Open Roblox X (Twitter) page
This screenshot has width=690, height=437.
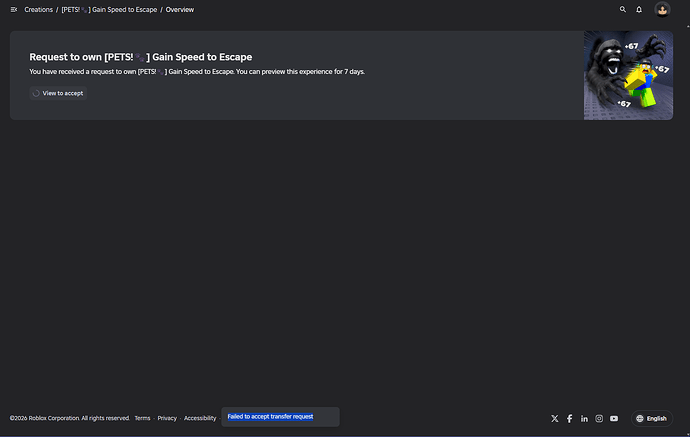(554, 419)
